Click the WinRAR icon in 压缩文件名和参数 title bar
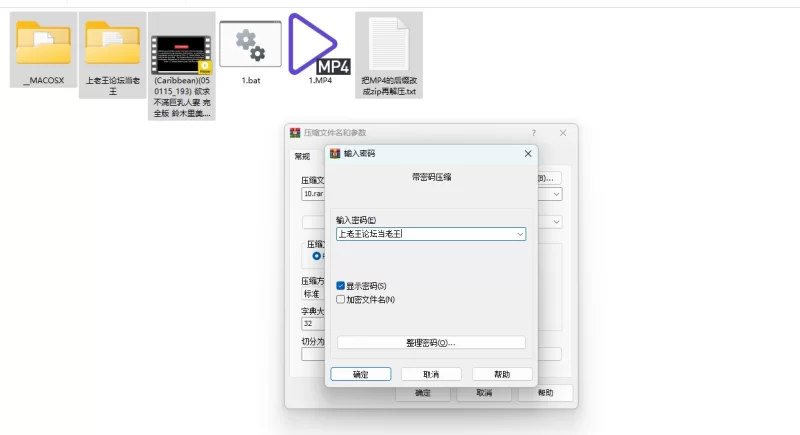The image size is (800, 435). pos(295,133)
